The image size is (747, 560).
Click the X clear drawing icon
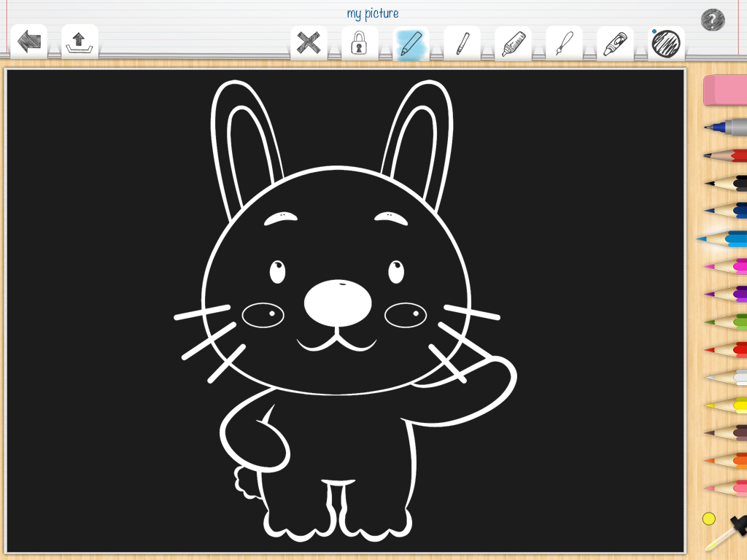309,43
